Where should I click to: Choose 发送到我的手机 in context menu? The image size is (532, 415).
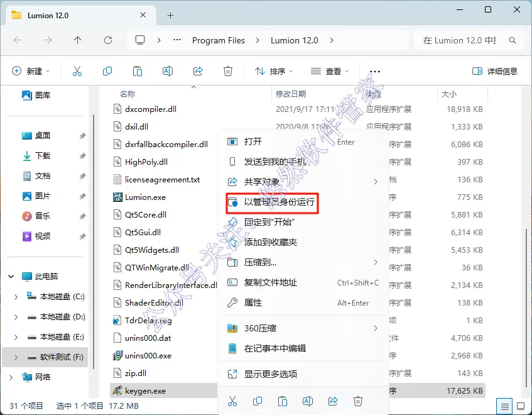pos(303,162)
